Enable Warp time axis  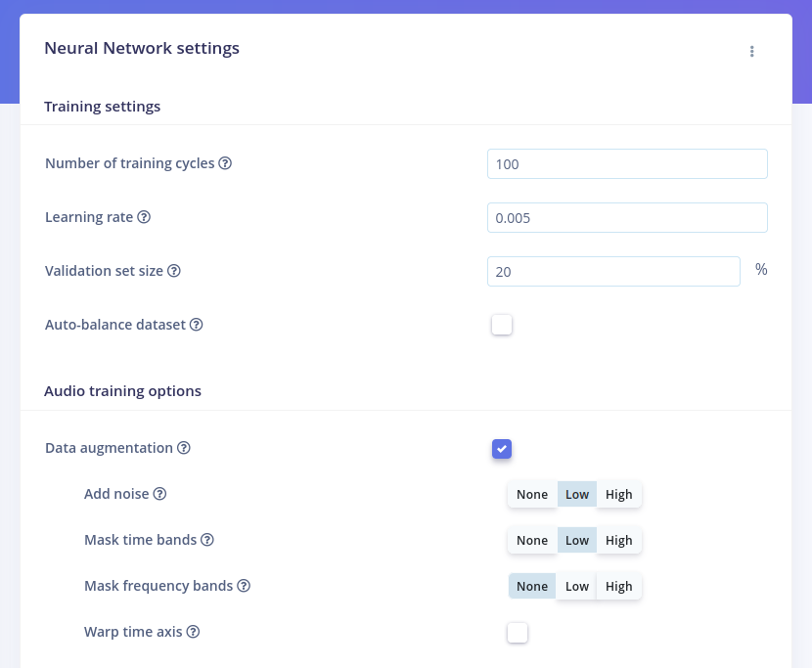[x=518, y=633]
